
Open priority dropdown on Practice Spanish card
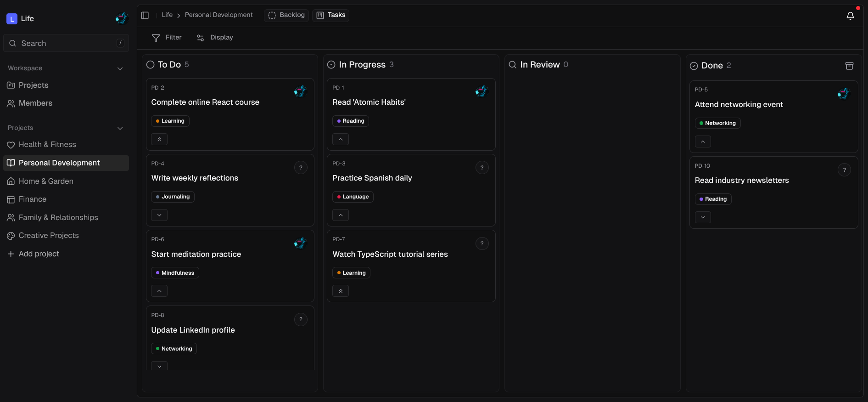pos(341,215)
